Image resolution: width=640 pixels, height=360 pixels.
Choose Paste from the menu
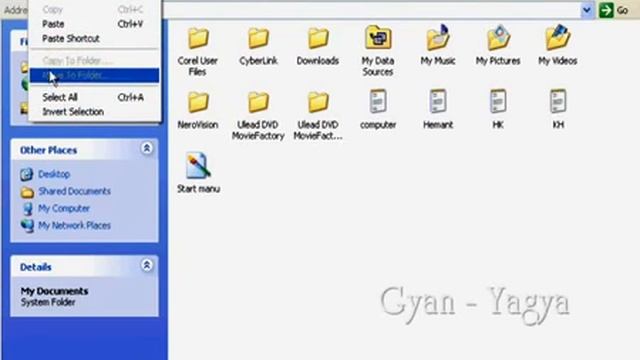pos(94,24)
